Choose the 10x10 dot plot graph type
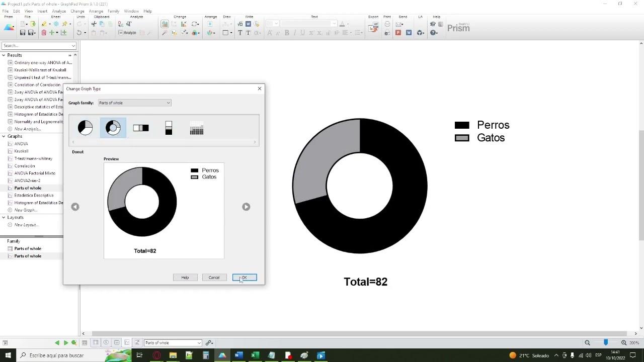This screenshot has width=644, height=362. 197,128
